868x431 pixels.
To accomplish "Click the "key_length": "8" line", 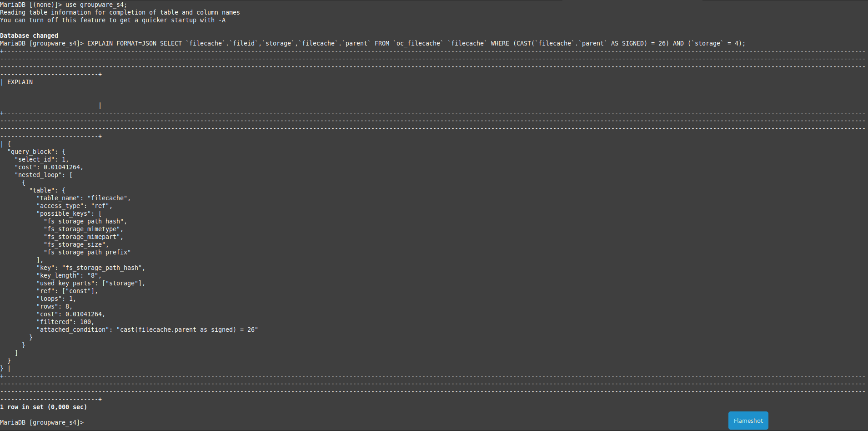I will [69, 275].
